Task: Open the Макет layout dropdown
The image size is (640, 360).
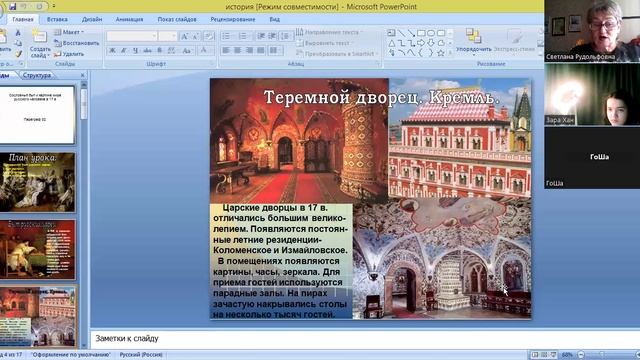Action: point(69,32)
